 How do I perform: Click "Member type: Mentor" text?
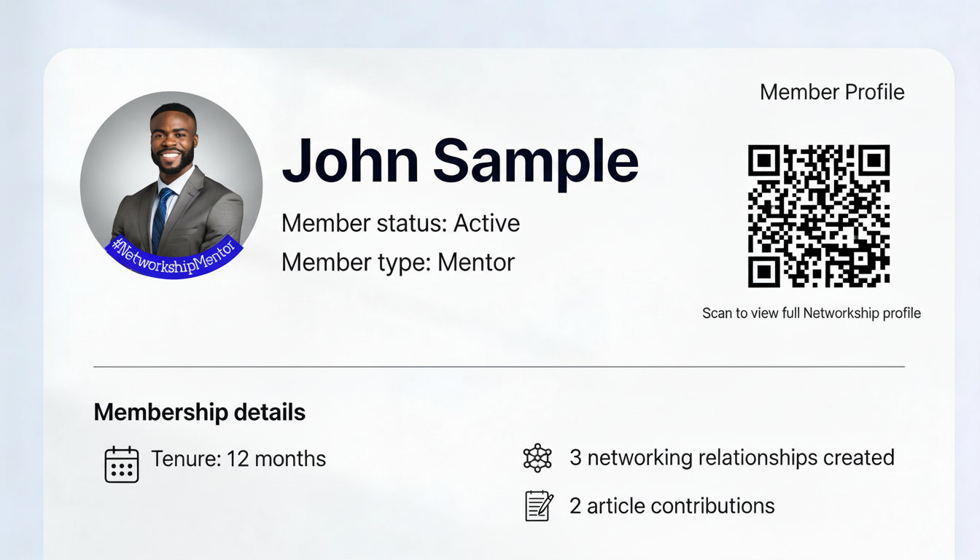coord(398,262)
